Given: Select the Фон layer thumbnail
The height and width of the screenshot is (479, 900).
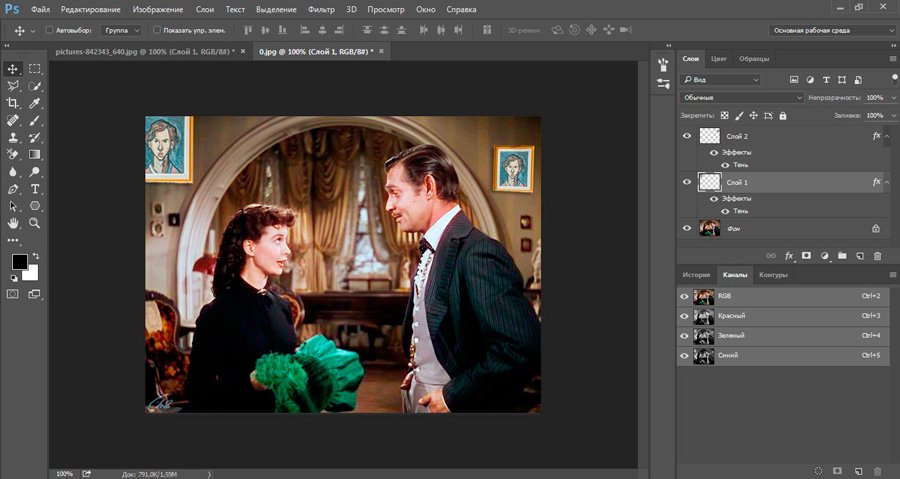Looking at the screenshot, I should point(709,228).
